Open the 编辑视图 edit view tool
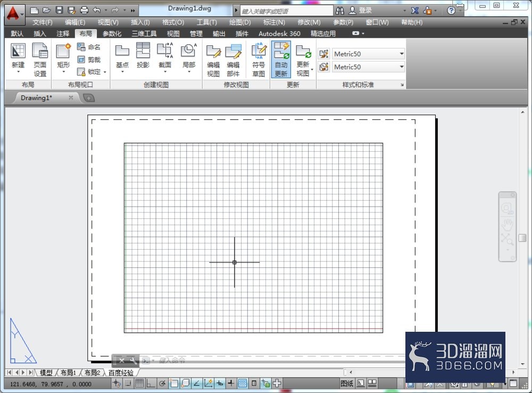This screenshot has width=532, height=393. tap(213, 61)
